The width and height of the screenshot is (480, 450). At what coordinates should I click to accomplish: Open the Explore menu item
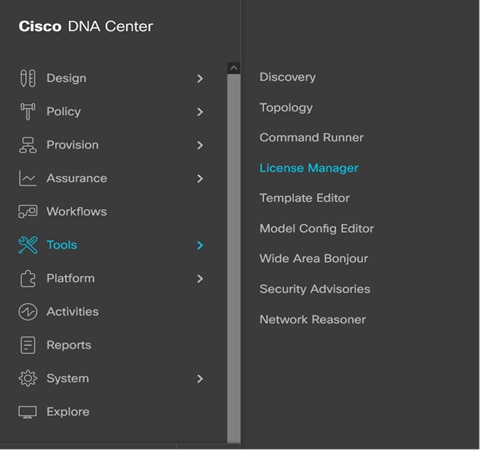coord(68,412)
